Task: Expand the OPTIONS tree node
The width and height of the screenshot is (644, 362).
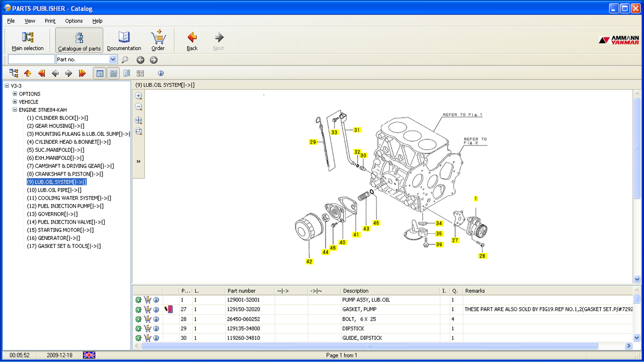Action: point(15,94)
